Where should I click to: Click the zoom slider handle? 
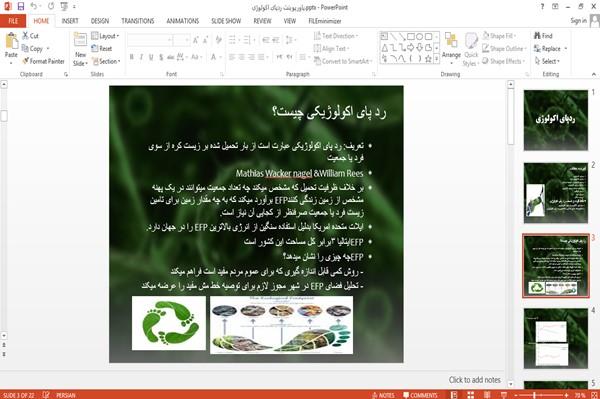534,395
